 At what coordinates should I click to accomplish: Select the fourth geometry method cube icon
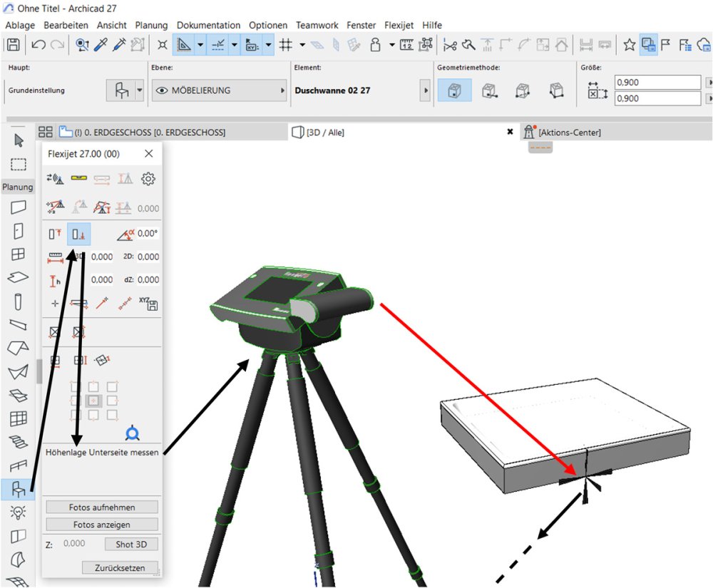click(557, 90)
